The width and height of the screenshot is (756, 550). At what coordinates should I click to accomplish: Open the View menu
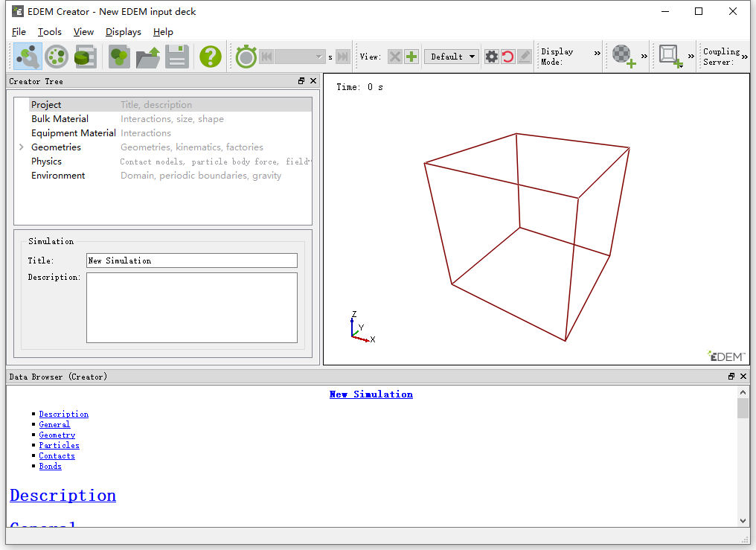pos(83,32)
